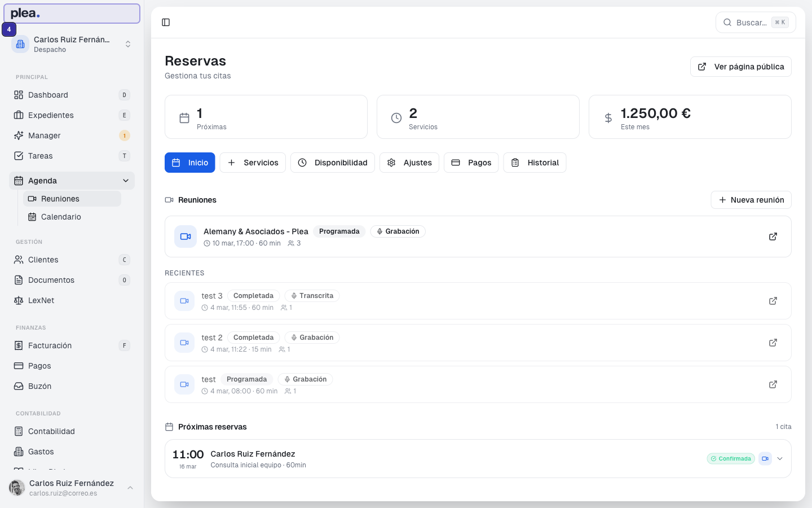Click the Confirmada status badge
Screen dimensions: 812x508
tap(731, 458)
